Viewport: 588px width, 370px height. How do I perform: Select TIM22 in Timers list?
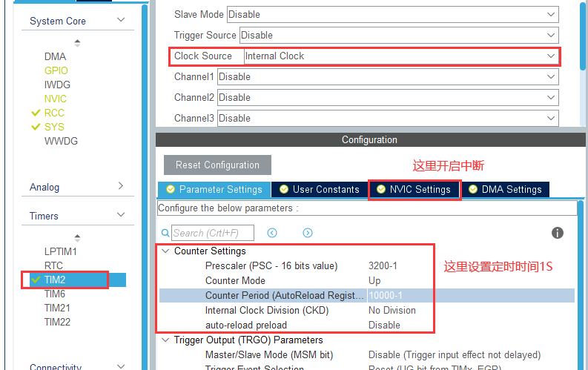pos(57,322)
